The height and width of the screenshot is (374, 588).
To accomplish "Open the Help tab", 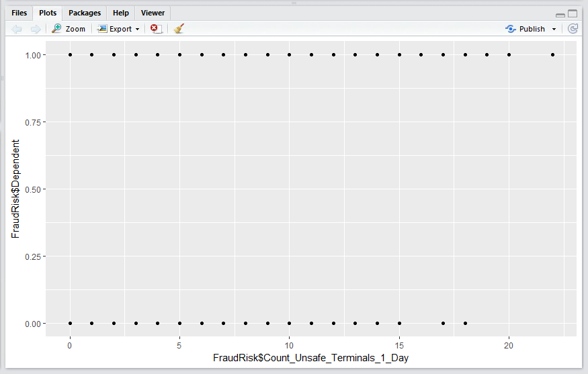I will (121, 13).
